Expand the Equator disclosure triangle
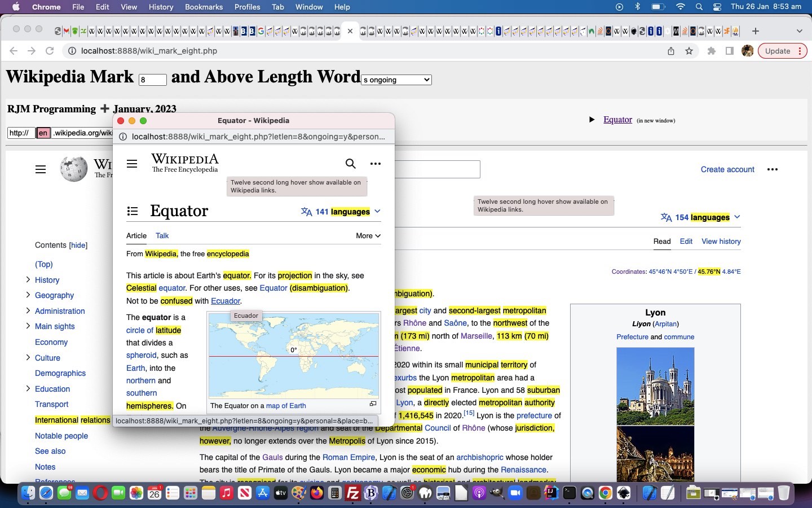Screen dimensions: 812x508 [592, 120]
